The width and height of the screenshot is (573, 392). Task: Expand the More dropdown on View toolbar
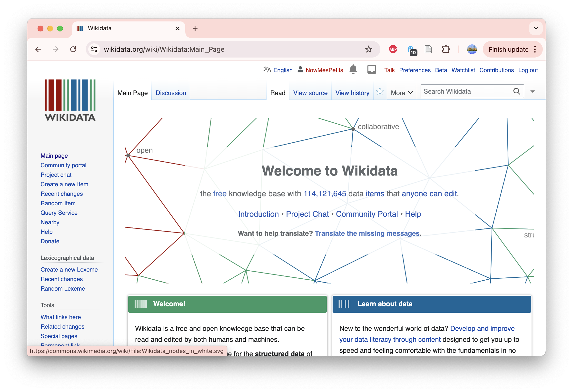click(401, 92)
